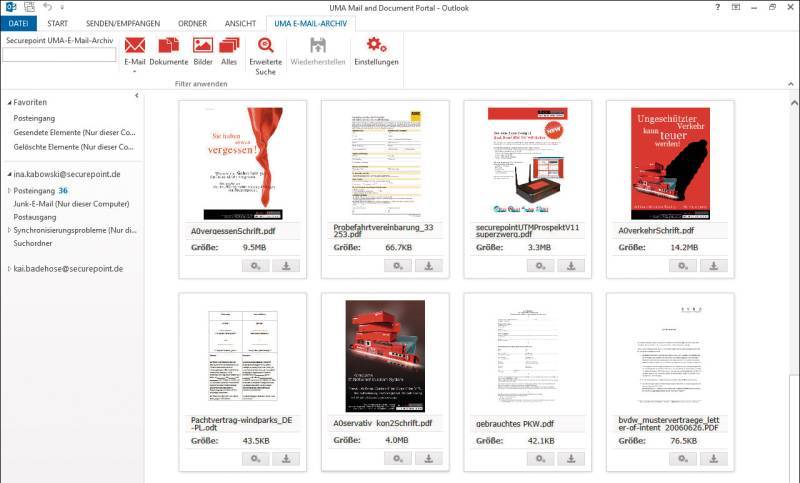Viewport: 800px width, 483px height.
Task: Open gear options for bvdw_mustervertraege letter-of-intent
Action: pos(683,459)
